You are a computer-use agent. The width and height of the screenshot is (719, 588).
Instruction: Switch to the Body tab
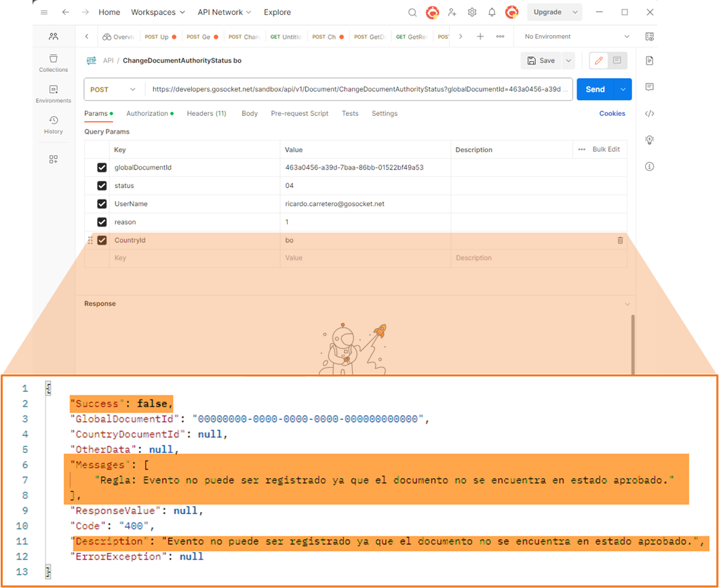tap(250, 114)
